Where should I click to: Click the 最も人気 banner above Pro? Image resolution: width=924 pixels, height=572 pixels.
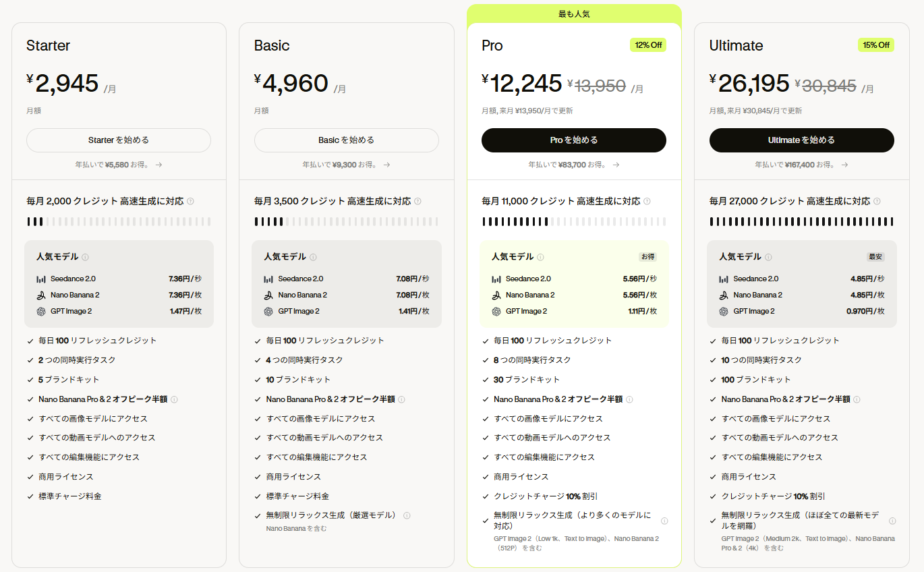click(x=574, y=13)
